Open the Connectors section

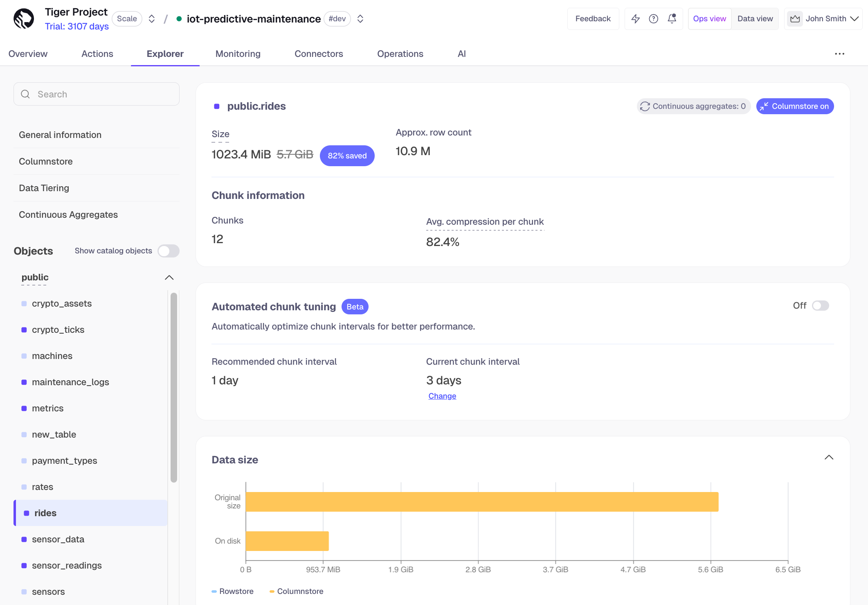[319, 54]
